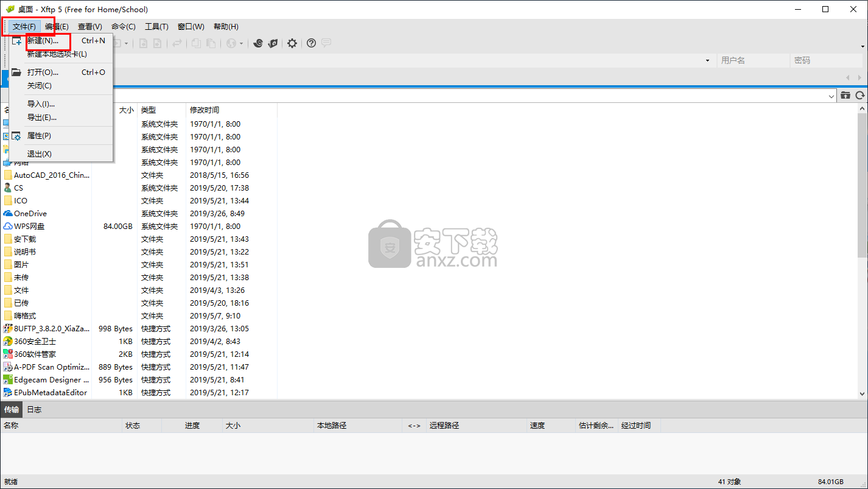Click the greyed-out copy icon in toolbar
868x489 pixels.
[x=196, y=43]
